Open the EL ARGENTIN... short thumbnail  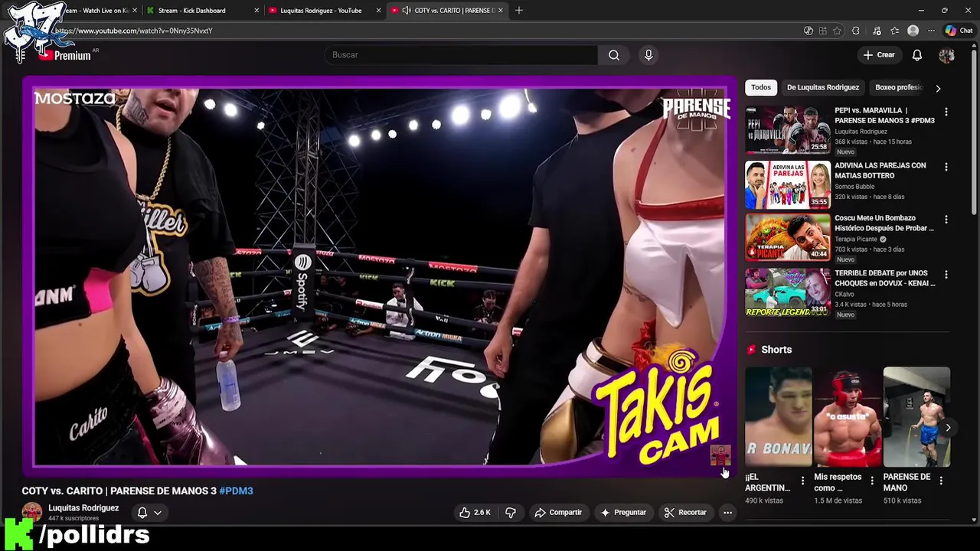tap(779, 417)
